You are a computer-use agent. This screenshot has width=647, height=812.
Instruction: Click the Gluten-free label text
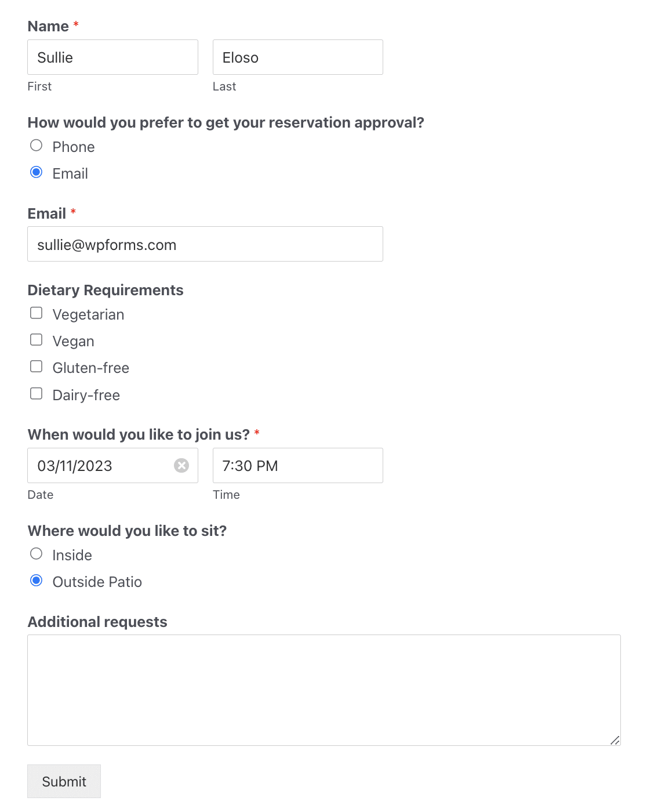click(x=91, y=368)
